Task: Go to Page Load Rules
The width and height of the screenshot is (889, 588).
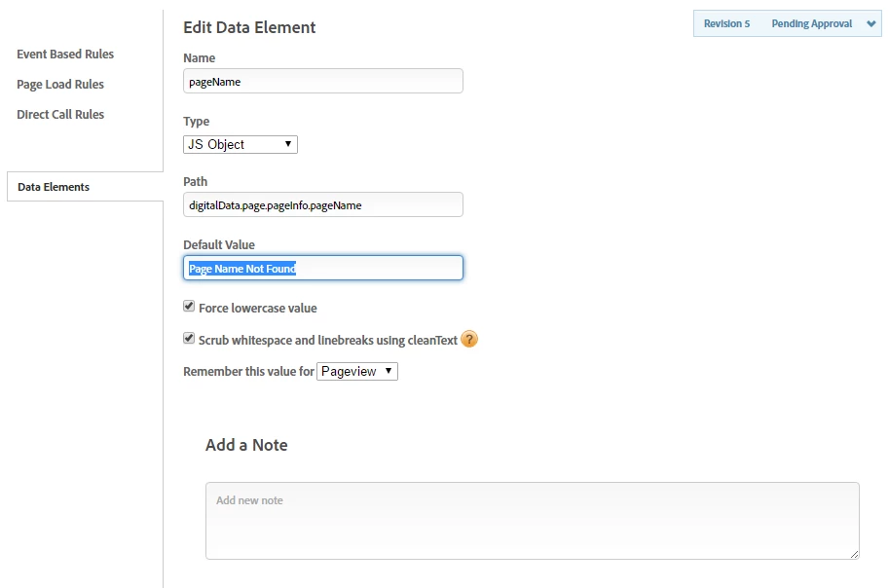Action: point(60,85)
